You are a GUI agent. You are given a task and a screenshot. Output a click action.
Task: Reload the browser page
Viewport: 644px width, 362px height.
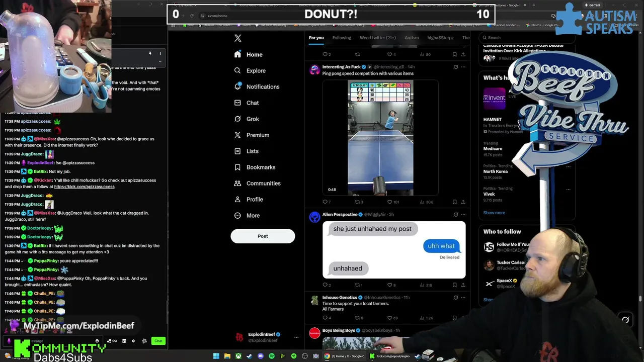click(x=192, y=16)
